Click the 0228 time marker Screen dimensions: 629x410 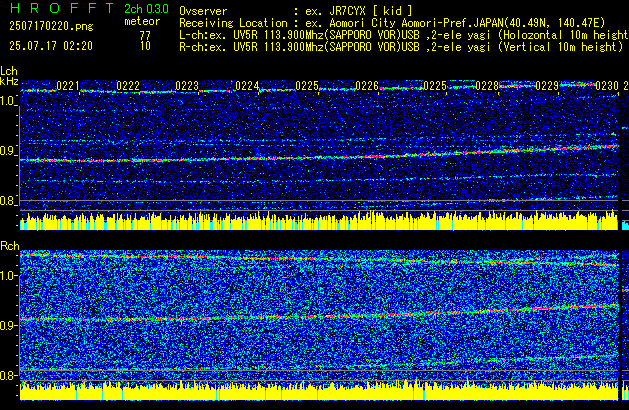coord(487,86)
